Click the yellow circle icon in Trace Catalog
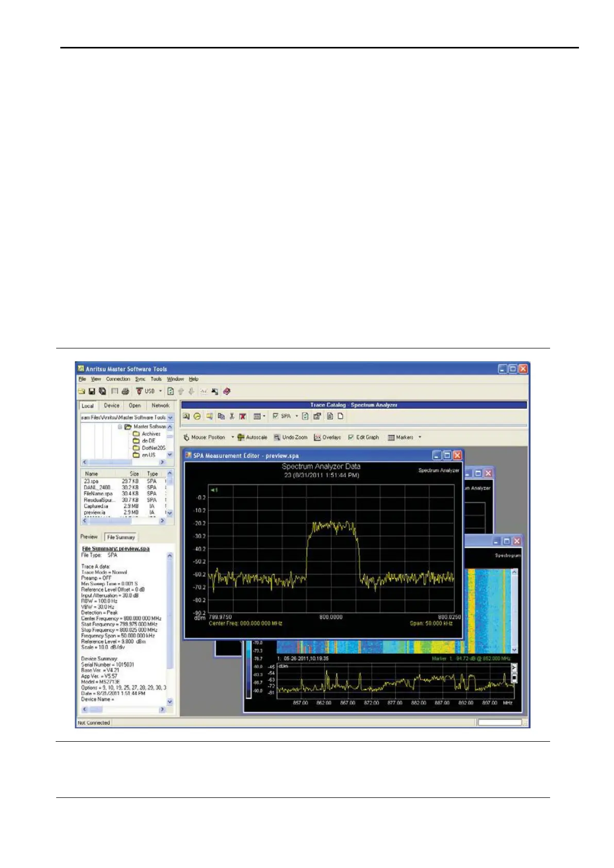 (x=197, y=416)
